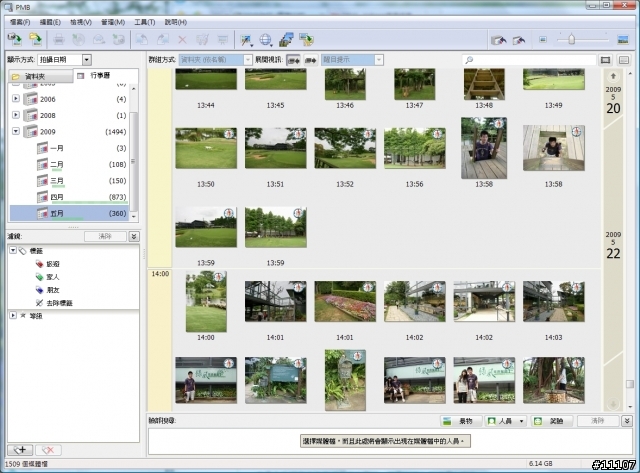Open the dropdown next to expand-view buttons
Viewport: 640px width, 473px height.
(x=378, y=60)
